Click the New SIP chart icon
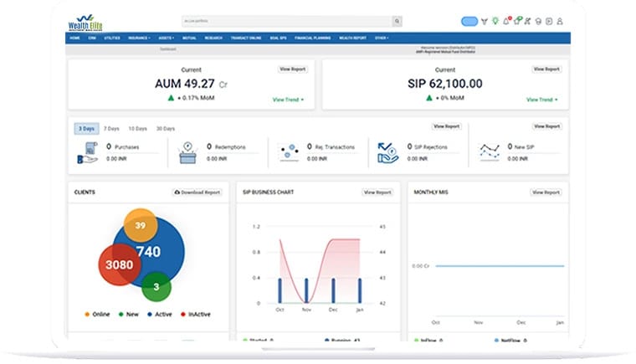The height and width of the screenshot is (364, 636). (x=489, y=151)
